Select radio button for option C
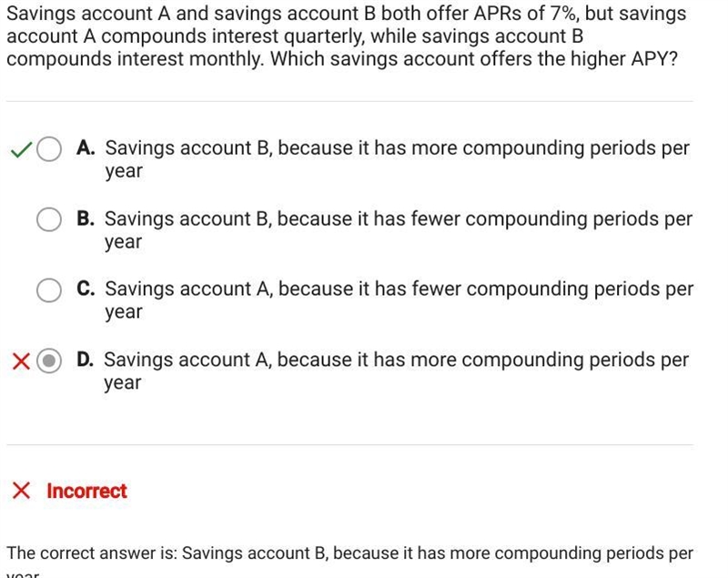Viewport: 728px width, 578px height. [x=49, y=290]
